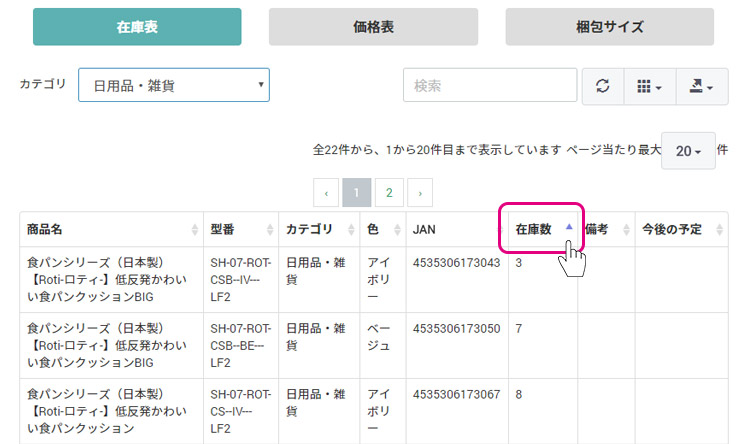Click the next page arrow
The width and height of the screenshot is (750, 444).
[x=420, y=193]
